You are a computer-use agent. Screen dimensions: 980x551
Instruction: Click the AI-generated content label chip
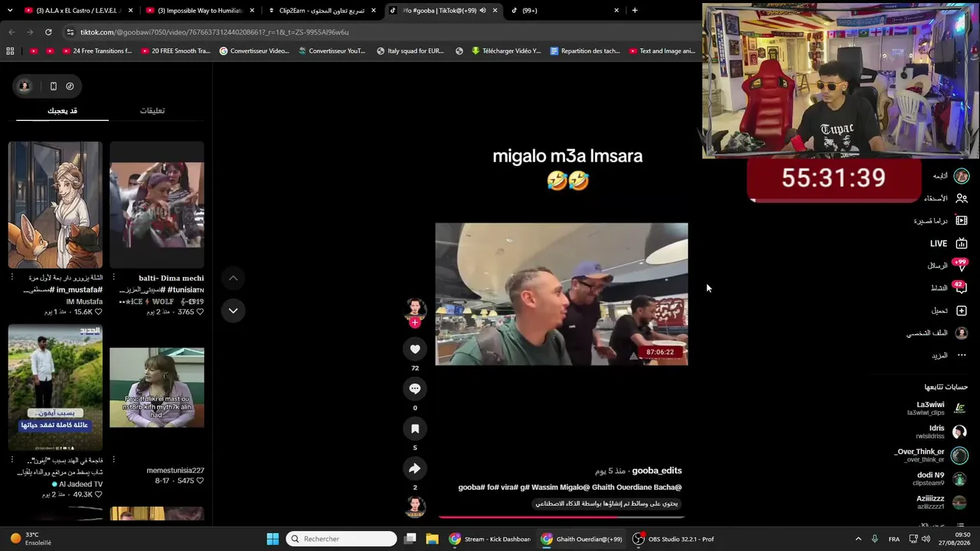[x=606, y=504]
